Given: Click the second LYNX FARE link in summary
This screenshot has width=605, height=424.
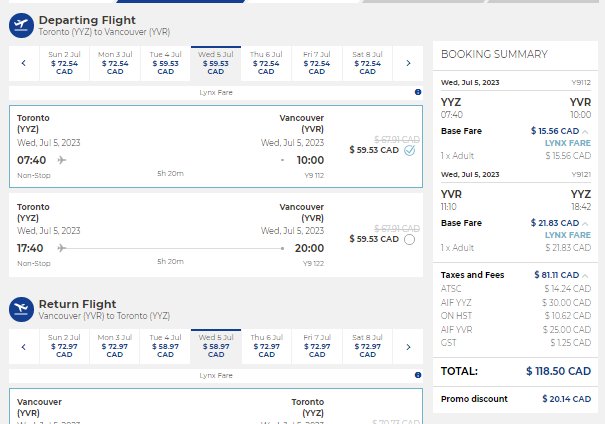Looking at the screenshot, I should pyautogui.click(x=568, y=235).
